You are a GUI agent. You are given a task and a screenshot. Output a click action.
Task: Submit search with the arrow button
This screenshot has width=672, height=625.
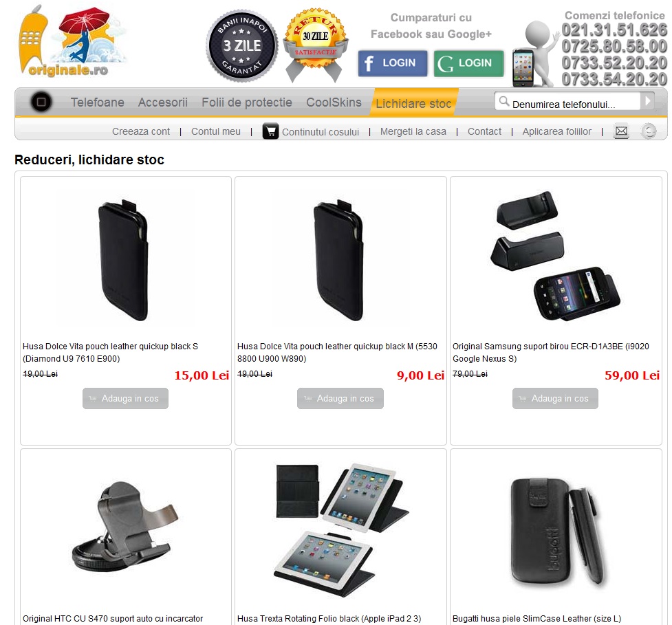(x=647, y=102)
